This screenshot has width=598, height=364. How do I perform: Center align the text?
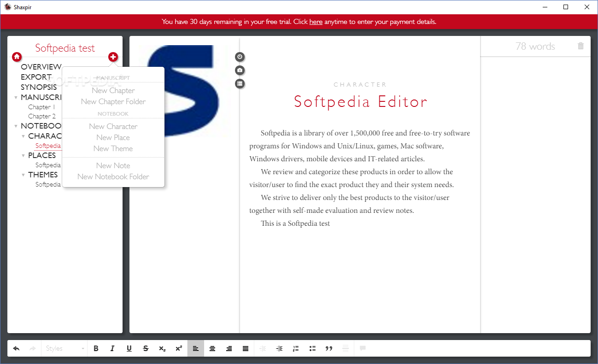[212, 348]
